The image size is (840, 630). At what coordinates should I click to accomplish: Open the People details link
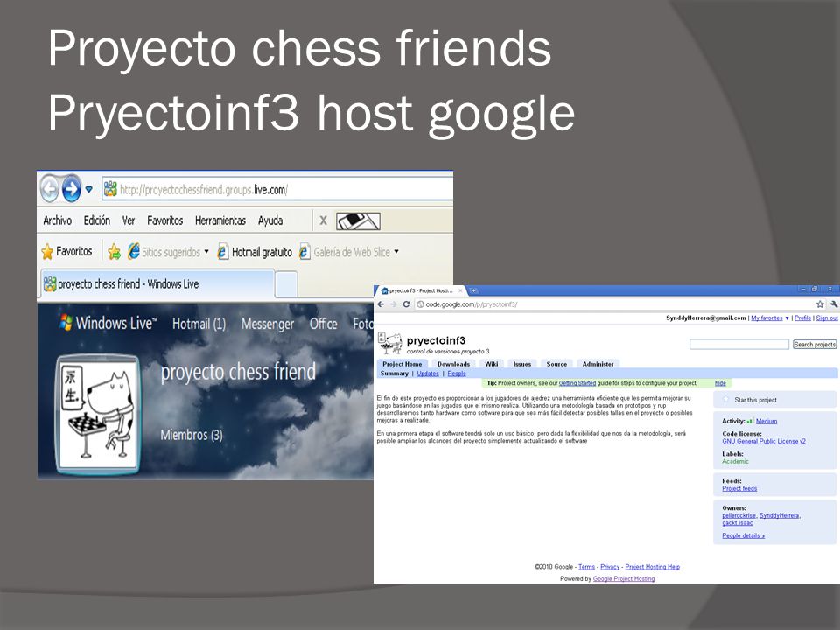(x=743, y=535)
